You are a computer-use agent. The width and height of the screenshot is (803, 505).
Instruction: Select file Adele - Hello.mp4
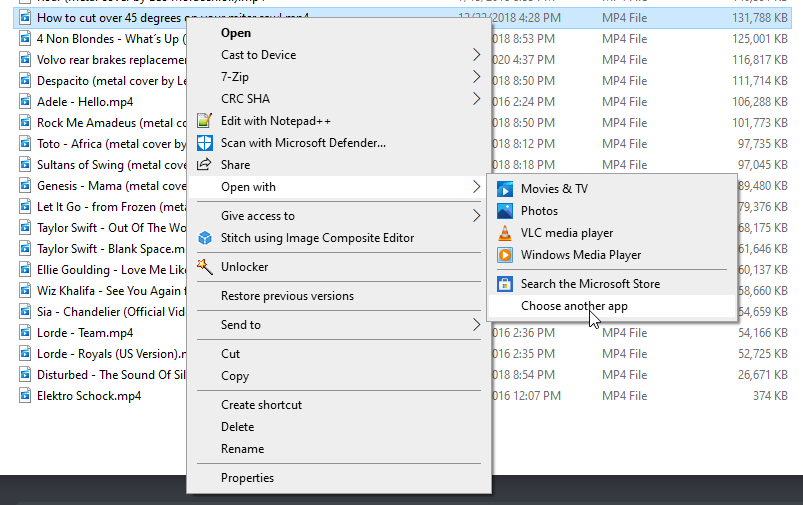[85, 102]
